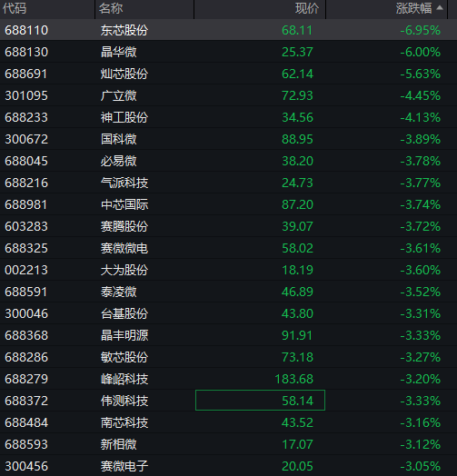Open 敏芯股份 stock name
This screenshot has width=457, height=476.
tap(124, 357)
